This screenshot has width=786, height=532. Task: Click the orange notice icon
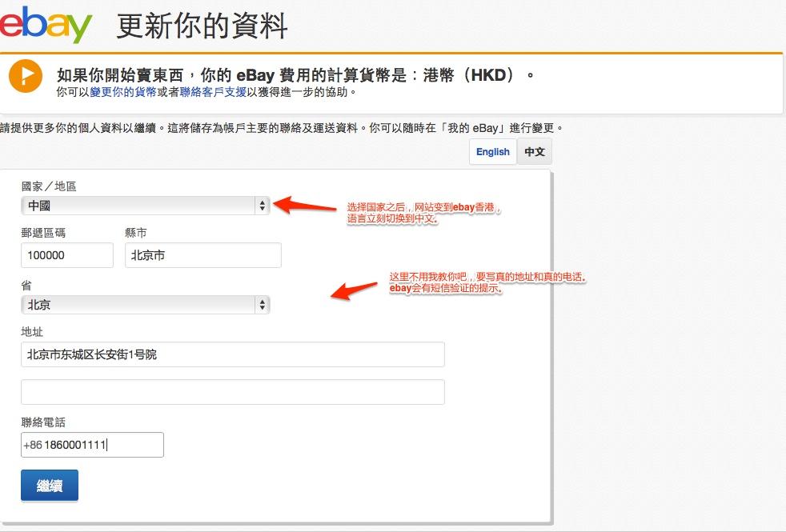(25, 76)
